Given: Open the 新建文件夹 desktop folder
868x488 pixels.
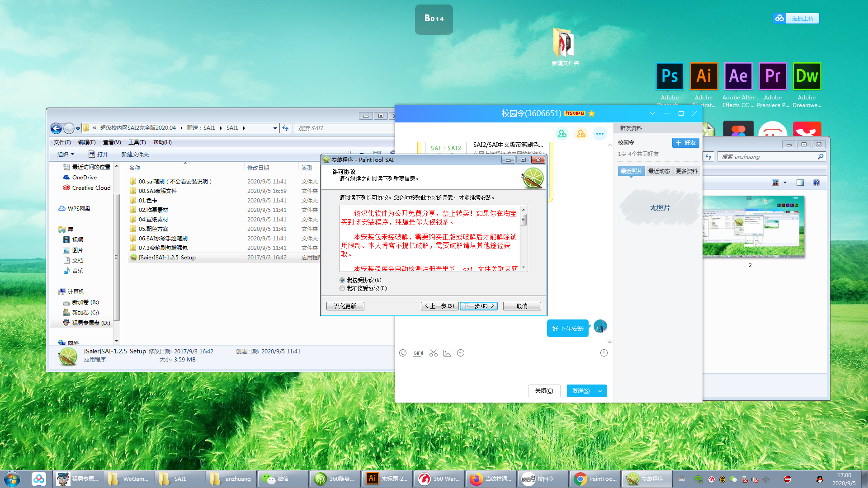Looking at the screenshot, I should [x=565, y=46].
